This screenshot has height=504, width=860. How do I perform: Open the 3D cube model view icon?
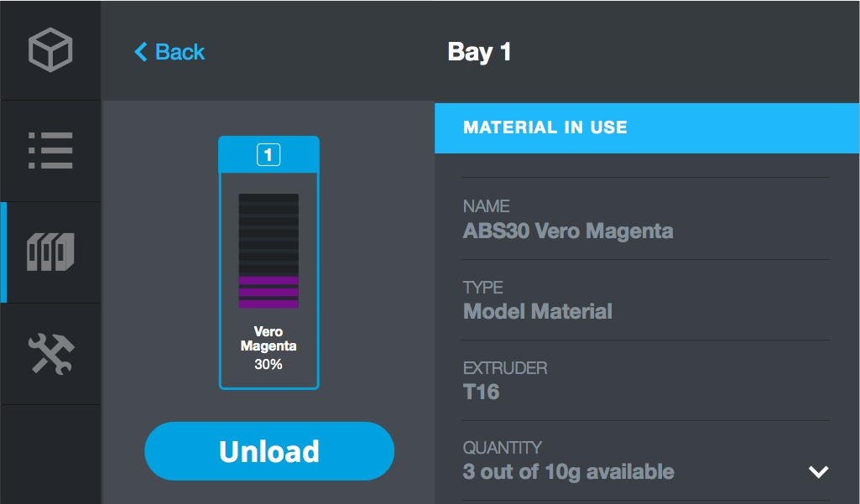click(x=50, y=50)
